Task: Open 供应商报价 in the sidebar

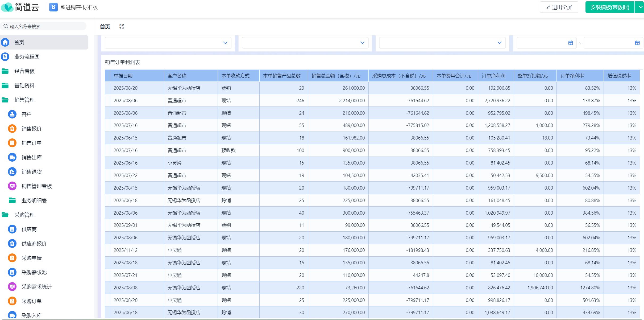Action: [x=34, y=244]
